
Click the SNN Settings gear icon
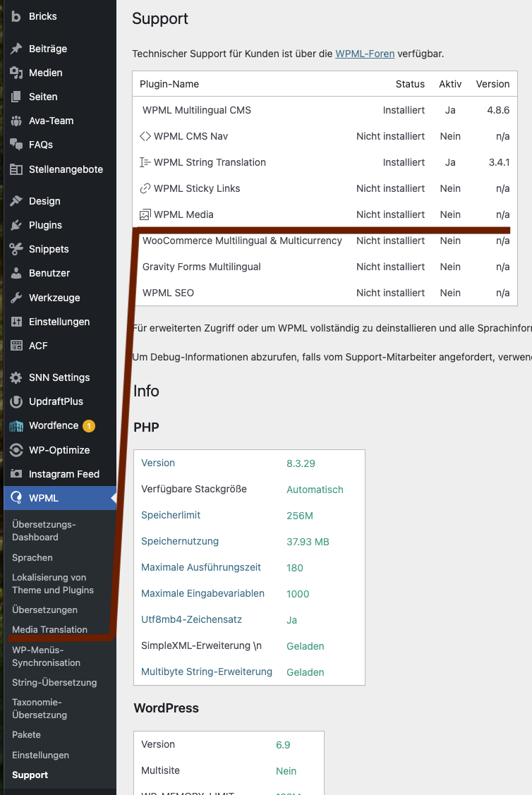pos(16,377)
